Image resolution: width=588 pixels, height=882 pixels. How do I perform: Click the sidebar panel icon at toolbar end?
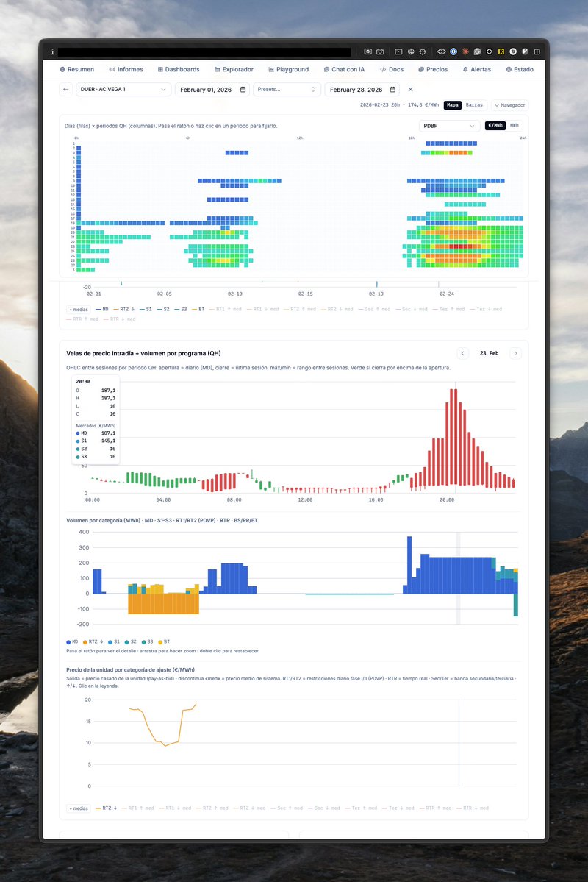click(x=537, y=51)
